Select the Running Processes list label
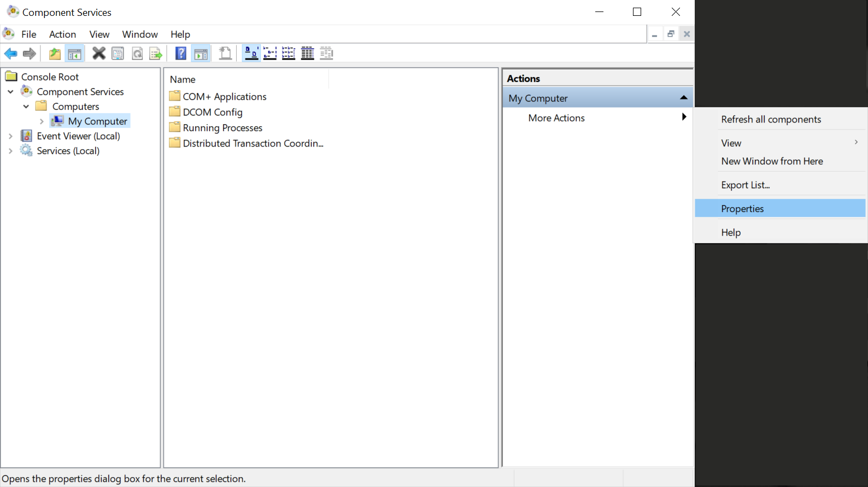 pyautogui.click(x=222, y=128)
